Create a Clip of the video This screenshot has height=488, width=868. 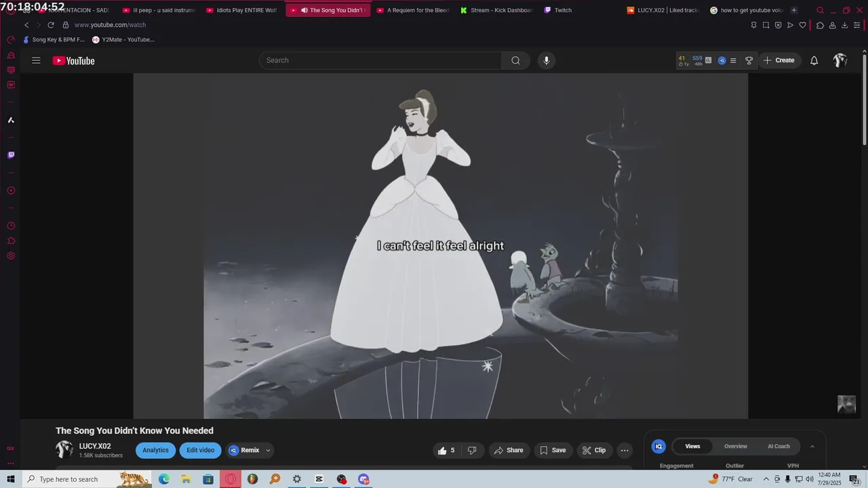[x=594, y=450]
